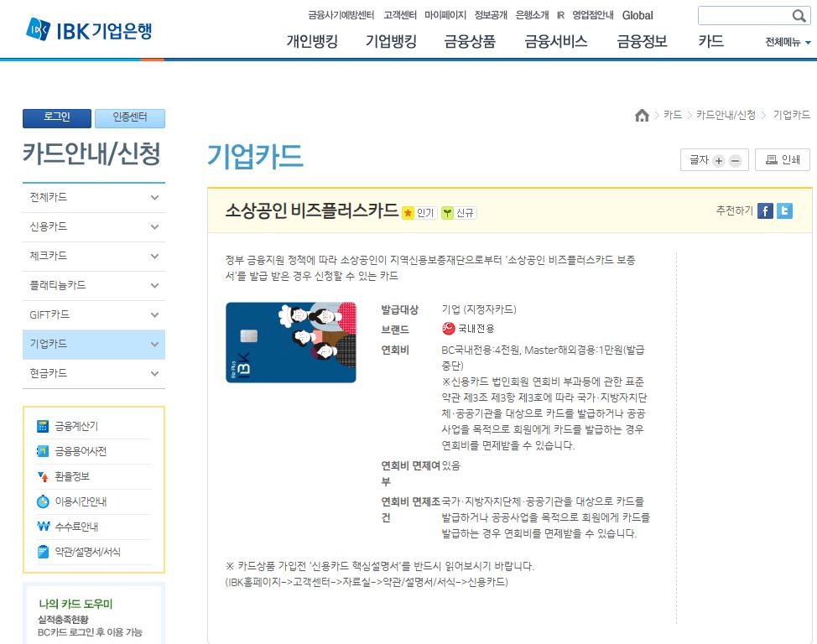Open the 전체메뉴 dropdown
Viewport: 817px width, 644px height.
coord(788,42)
